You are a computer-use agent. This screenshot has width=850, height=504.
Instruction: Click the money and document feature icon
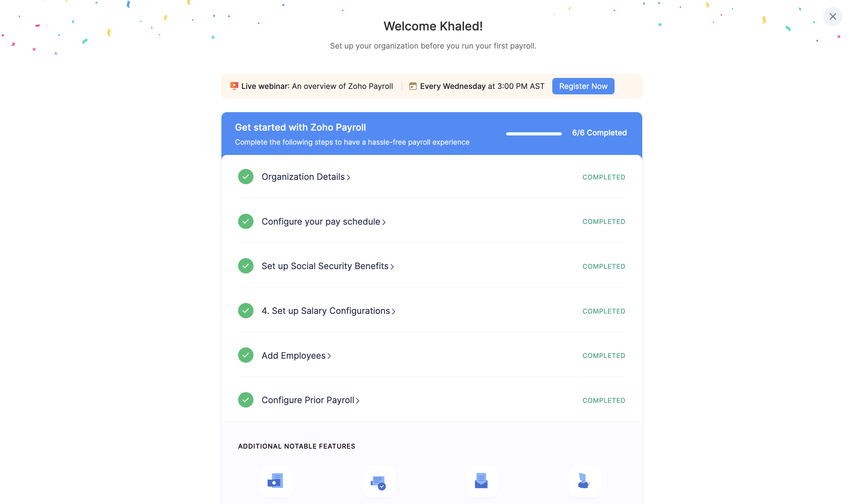(x=276, y=481)
